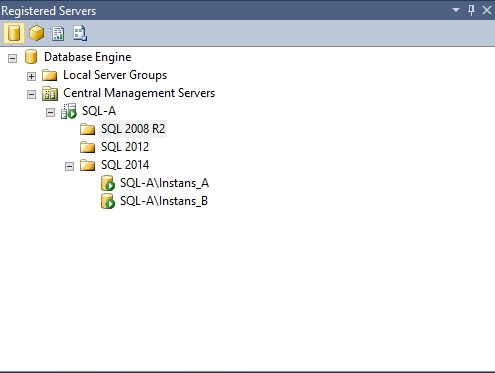This screenshot has width=495, height=373.
Task: Select the Database Engine label
Action: point(88,57)
